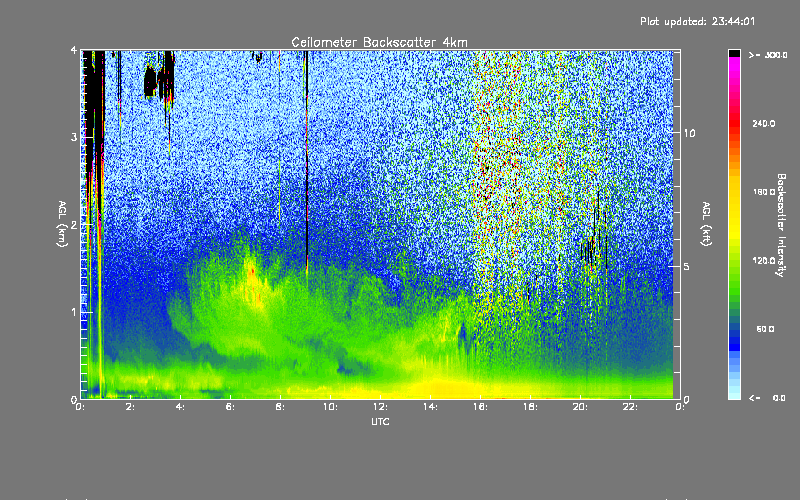The image size is (800, 500).
Task: Click the "20:" hour tick on UTC axis
Action: tap(580, 407)
